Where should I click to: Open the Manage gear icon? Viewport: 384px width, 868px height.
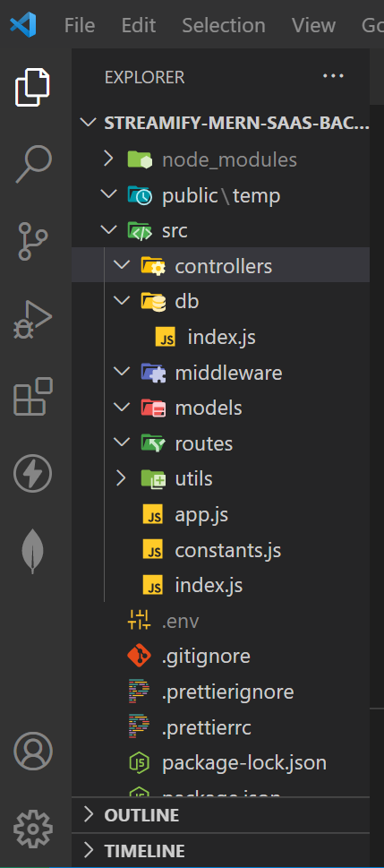(x=33, y=829)
